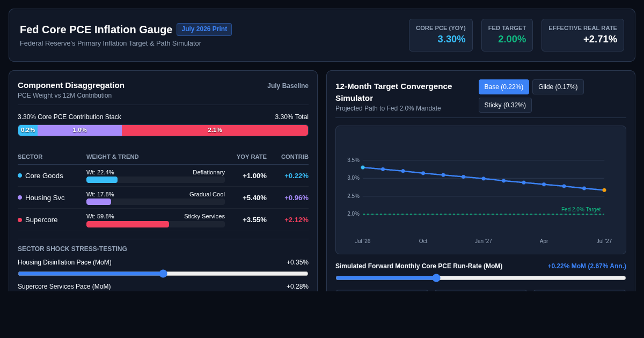Click the 0.2% Core Goods stack segment

(28, 130)
